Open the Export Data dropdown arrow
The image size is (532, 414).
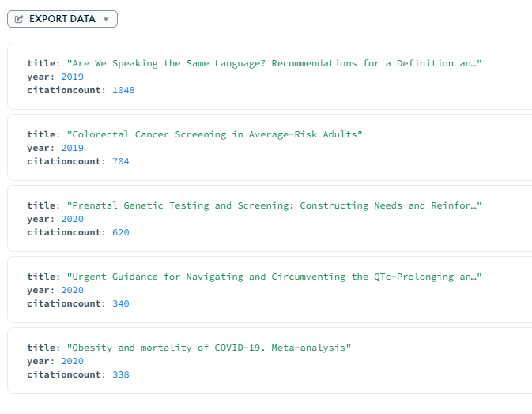106,19
